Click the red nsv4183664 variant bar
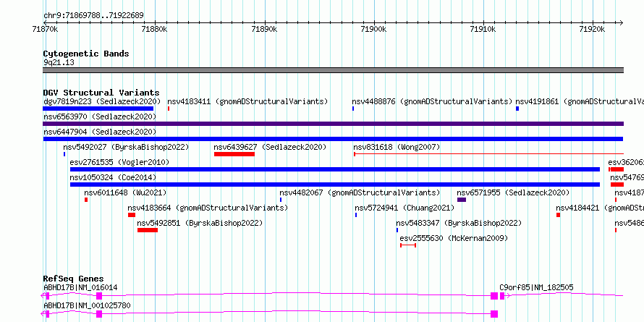This screenshot has height=322, width=644. tap(132, 215)
